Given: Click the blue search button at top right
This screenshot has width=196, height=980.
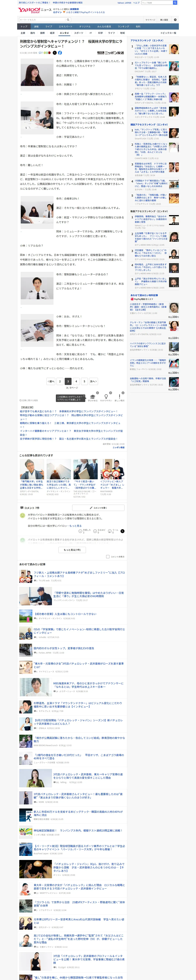Looking at the screenshot, I should point(175,3).
